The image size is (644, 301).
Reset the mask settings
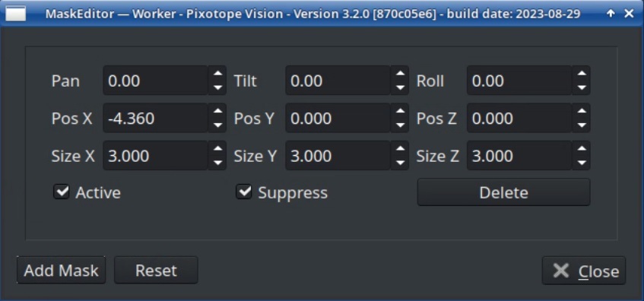[156, 270]
